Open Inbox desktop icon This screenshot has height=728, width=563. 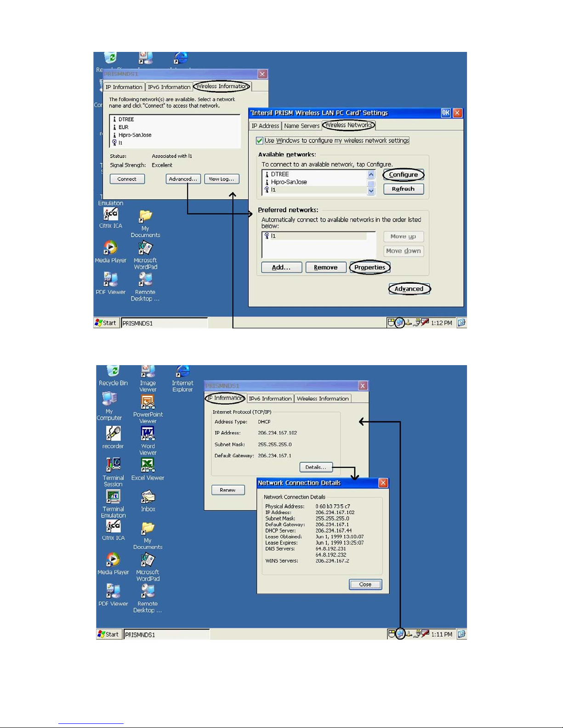[x=148, y=501]
